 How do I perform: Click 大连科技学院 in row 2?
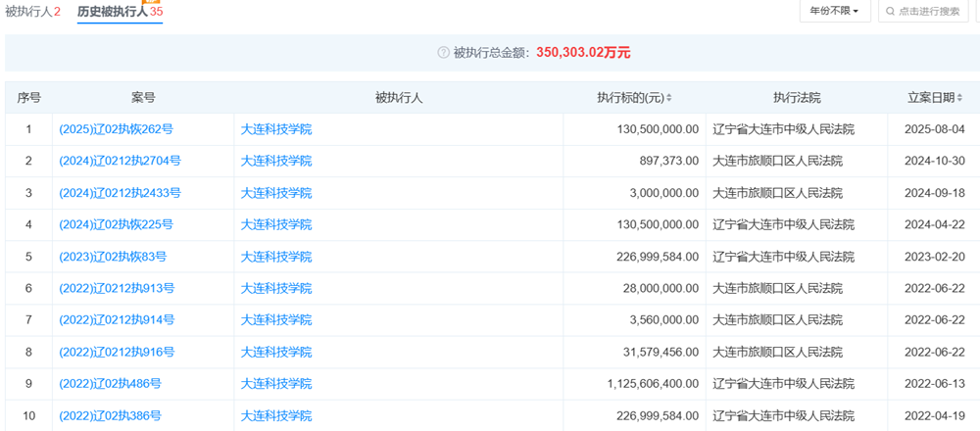pyautogui.click(x=276, y=162)
